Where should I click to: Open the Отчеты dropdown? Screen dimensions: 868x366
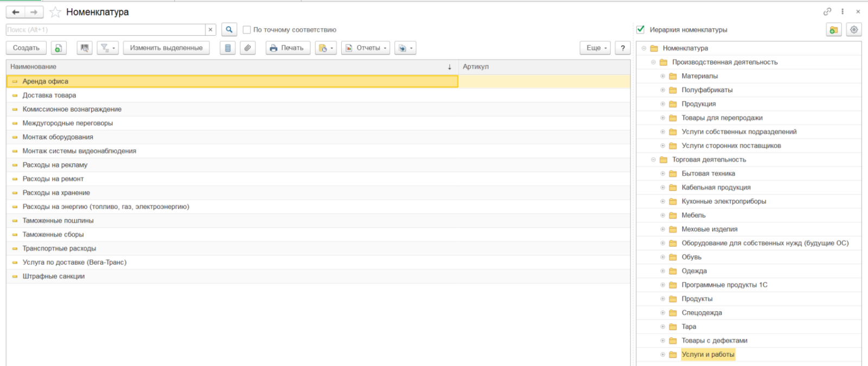(x=365, y=48)
